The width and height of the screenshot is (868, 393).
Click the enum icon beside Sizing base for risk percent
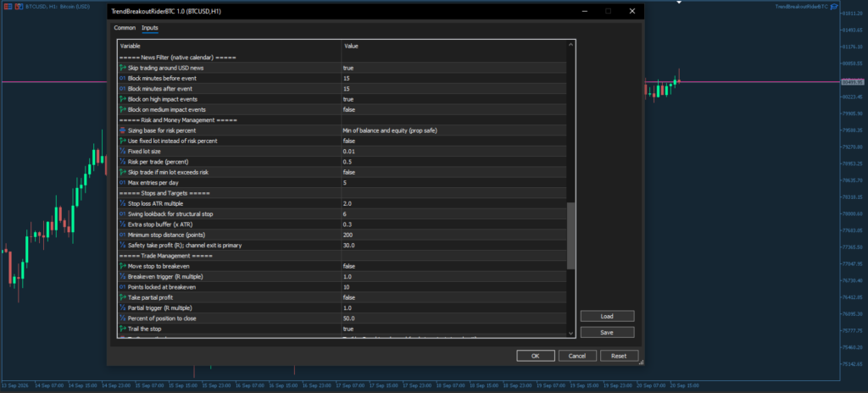tap(123, 130)
